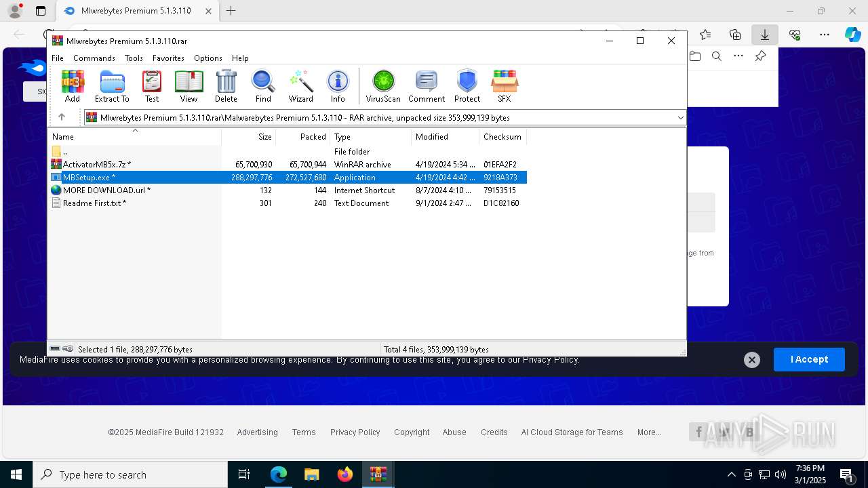The height and width of the screenshot is (488, 868).
Task: Click search icon in downloads panel
Action: pyautogui.click(x=717, y=56)
